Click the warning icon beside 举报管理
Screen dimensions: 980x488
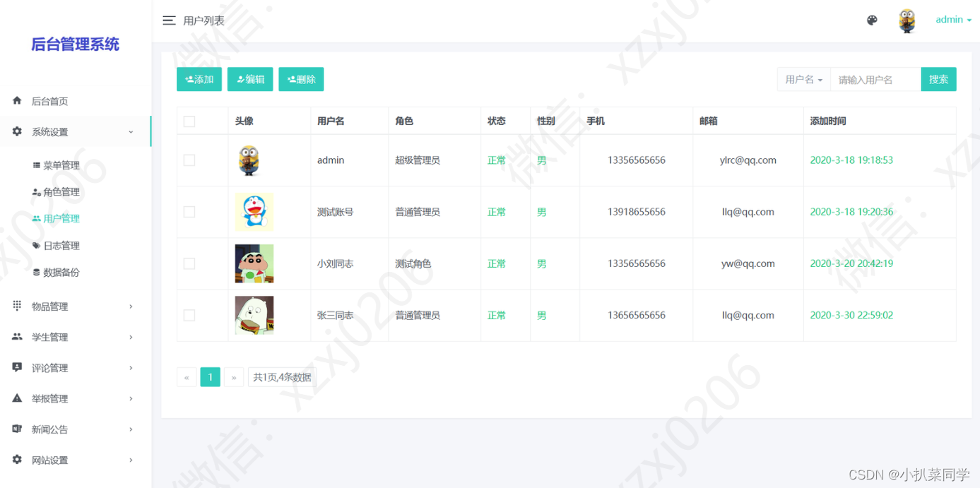[x=17, y=398]
